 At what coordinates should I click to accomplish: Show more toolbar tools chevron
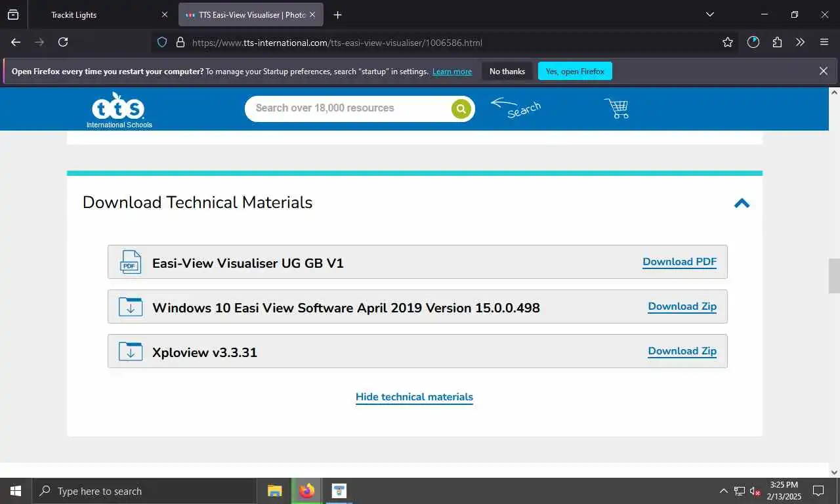coord(800,42)
